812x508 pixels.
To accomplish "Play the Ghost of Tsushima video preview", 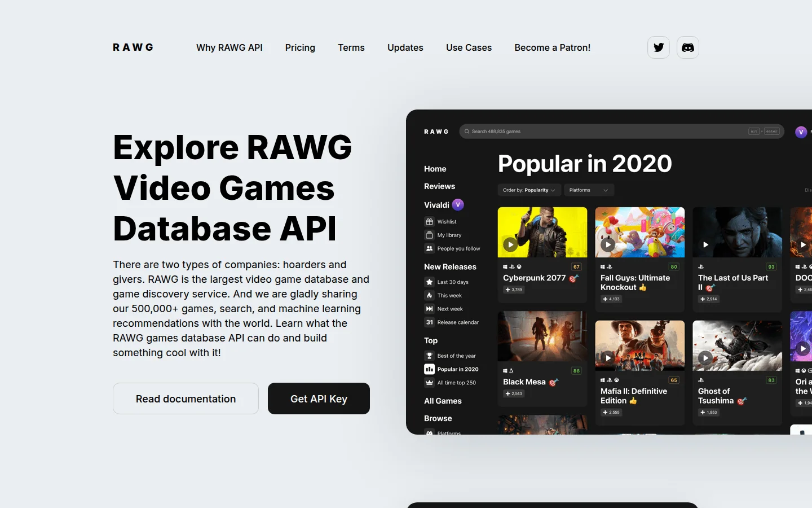I will click(x=705, y=358).
